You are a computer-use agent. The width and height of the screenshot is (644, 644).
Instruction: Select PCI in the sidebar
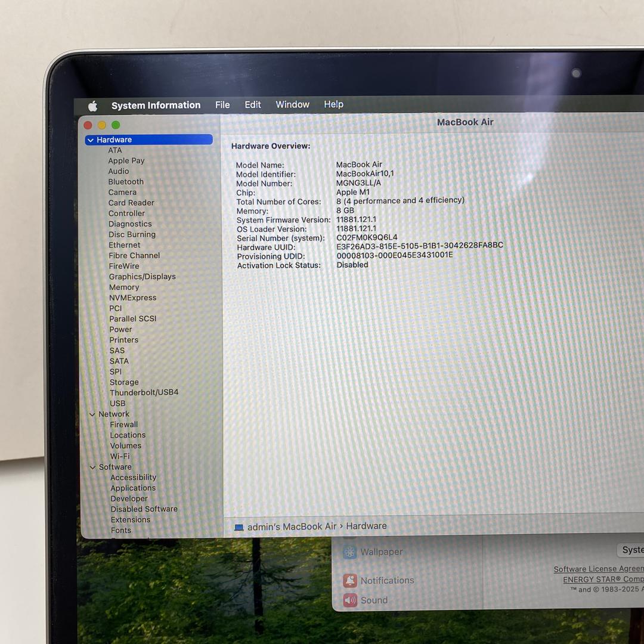click(116, 308)
